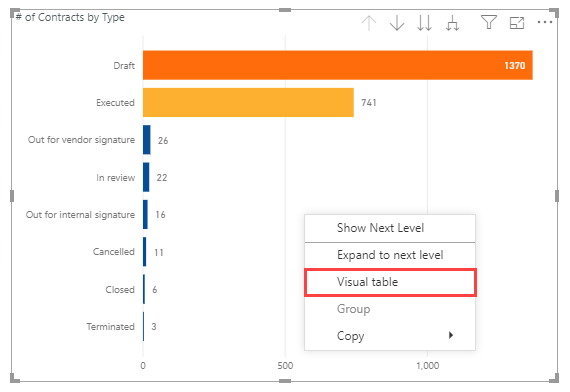The height and width of the screenshot is (392, 570).
Task: Select the Out for internal signature bar
Action: [x=145, y=214]
